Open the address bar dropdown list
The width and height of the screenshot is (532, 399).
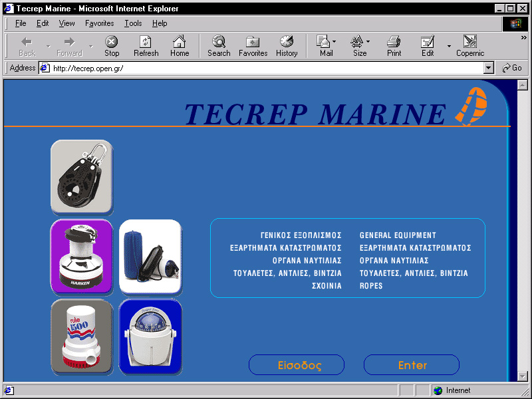pos(488,68)
